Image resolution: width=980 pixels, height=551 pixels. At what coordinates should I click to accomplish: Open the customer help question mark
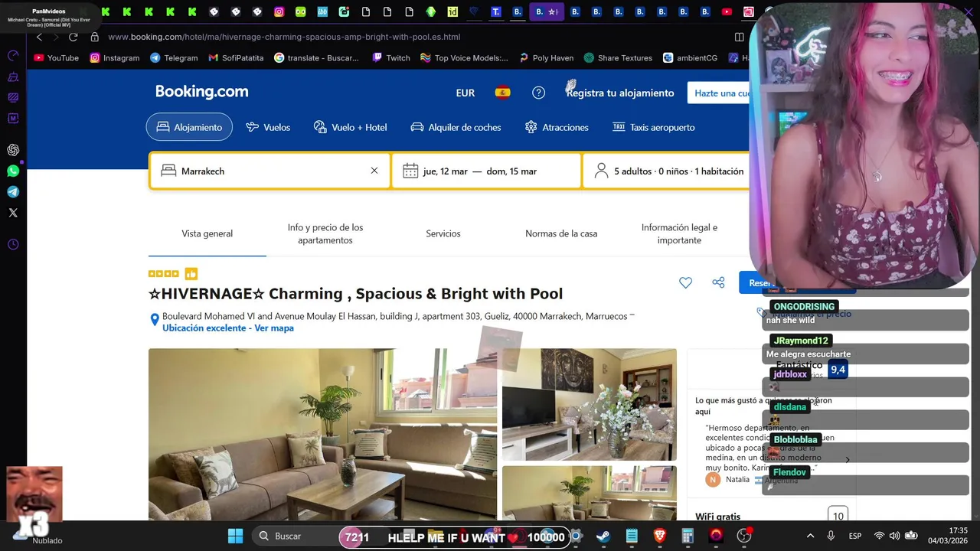(x=539, y=93)
